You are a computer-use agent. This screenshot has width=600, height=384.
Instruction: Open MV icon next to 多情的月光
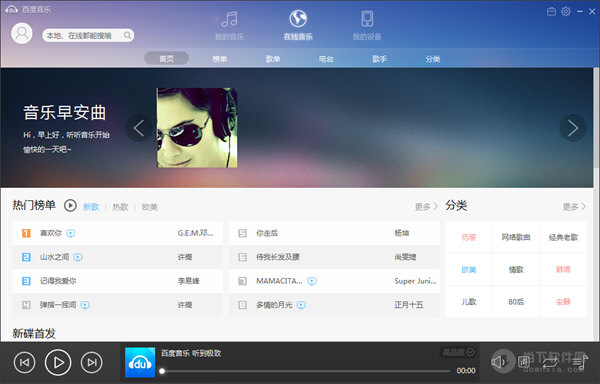(301, 305)
